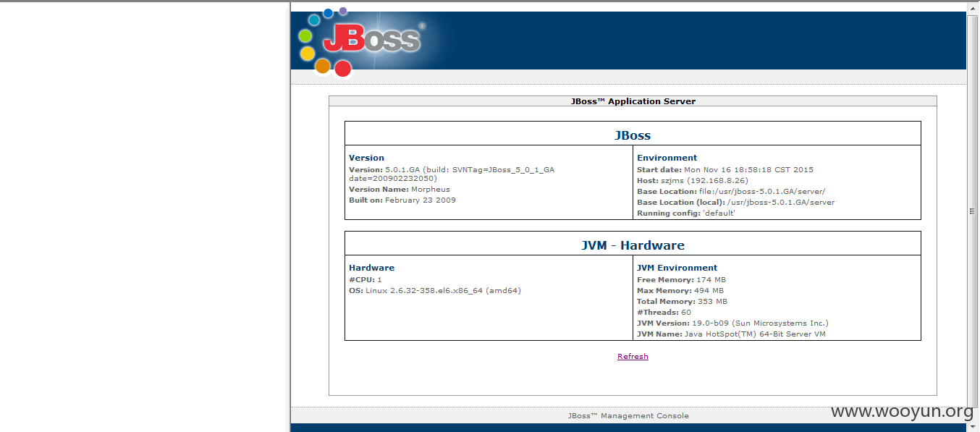This screenshot has width=980, height=432.
Task: Click the JBoss Management Console footer text
Action: 628,415
